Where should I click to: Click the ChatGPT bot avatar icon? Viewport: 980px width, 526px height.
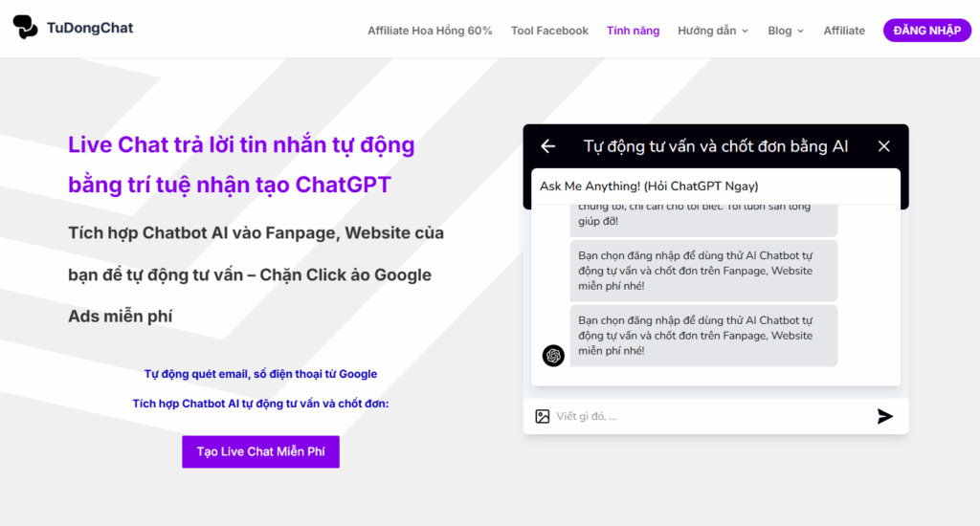point(553,356)
